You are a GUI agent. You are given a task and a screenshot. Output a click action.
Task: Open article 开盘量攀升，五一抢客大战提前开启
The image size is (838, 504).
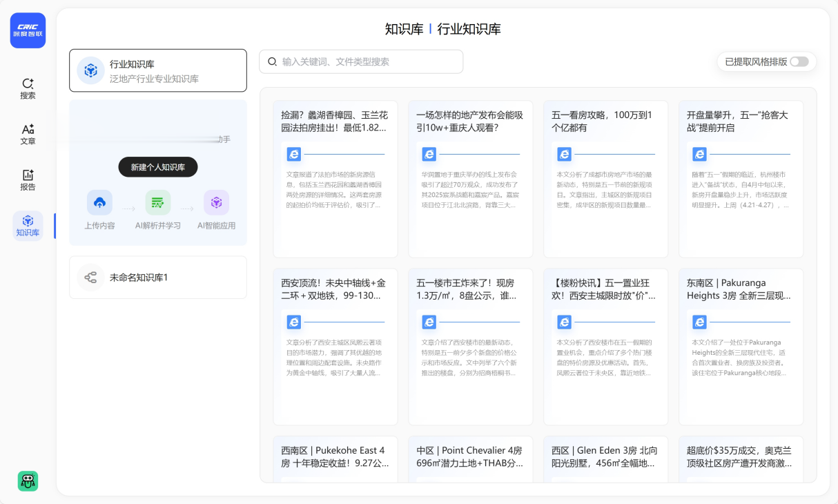(741, 179)
